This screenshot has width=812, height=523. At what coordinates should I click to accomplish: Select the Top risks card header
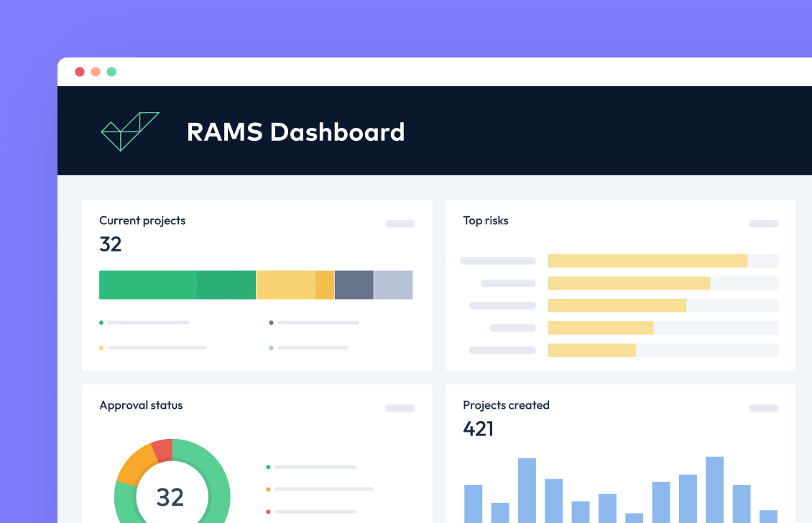[486, 221]
